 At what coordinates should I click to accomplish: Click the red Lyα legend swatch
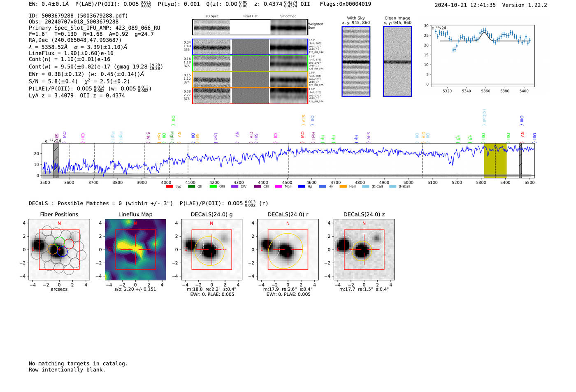pyautogui.click(x=169, y=187)
